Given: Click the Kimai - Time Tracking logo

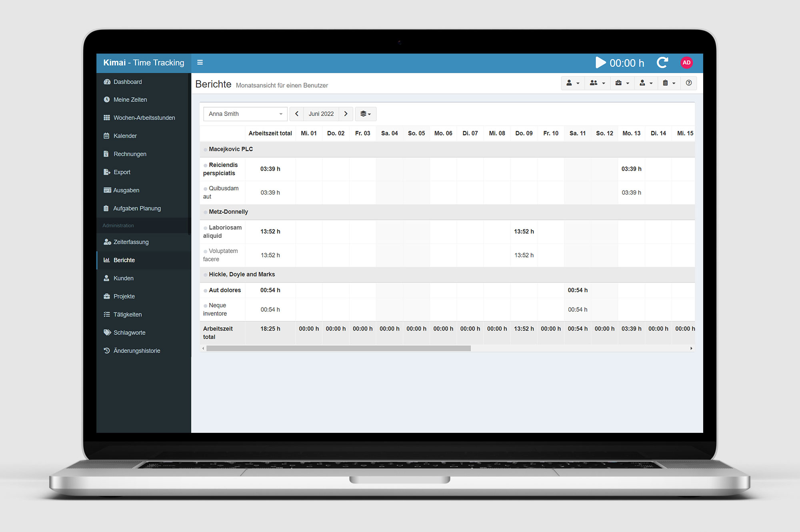Looking at the screenshot, I should coord(144,63).
